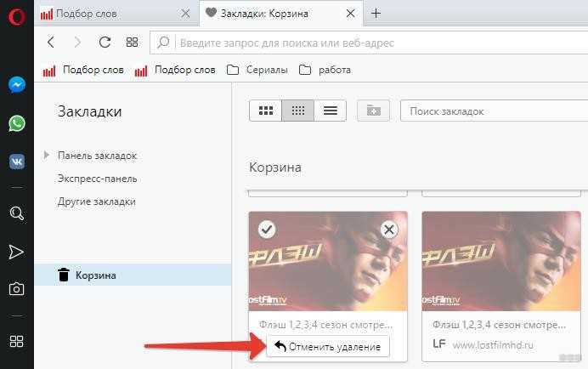Click second card's Флэш 1,2,3,4 сезон title

pyautogui.click(x=499, y=324)
